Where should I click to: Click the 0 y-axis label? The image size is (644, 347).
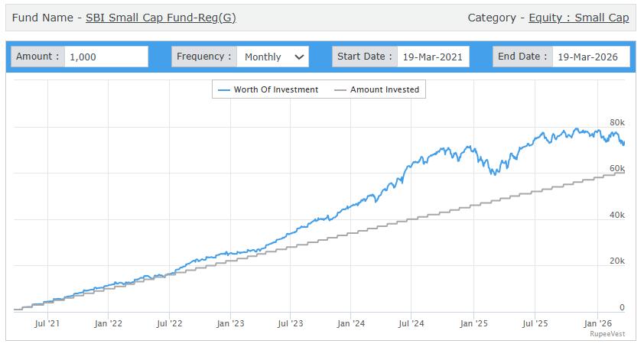tap(622, 307)
